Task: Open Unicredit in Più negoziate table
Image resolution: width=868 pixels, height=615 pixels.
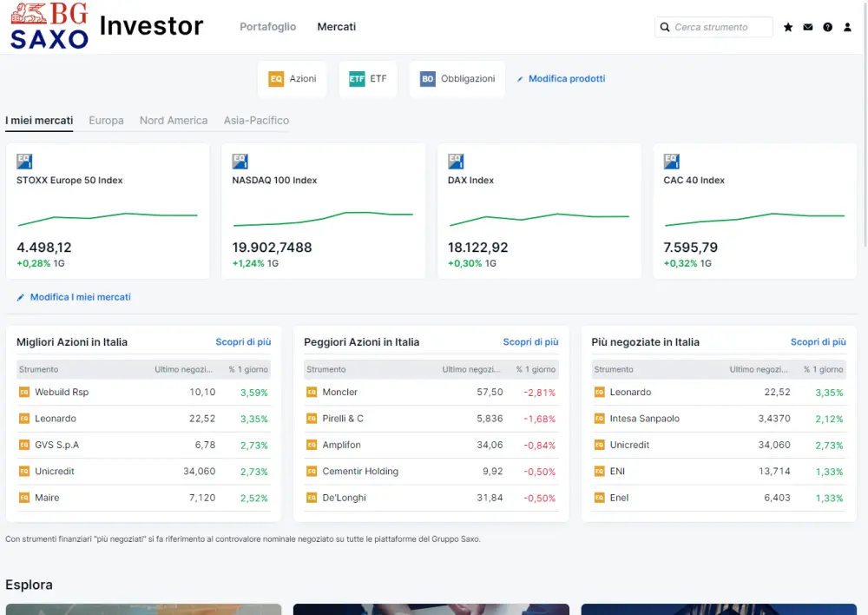Action: click(719, 445)
